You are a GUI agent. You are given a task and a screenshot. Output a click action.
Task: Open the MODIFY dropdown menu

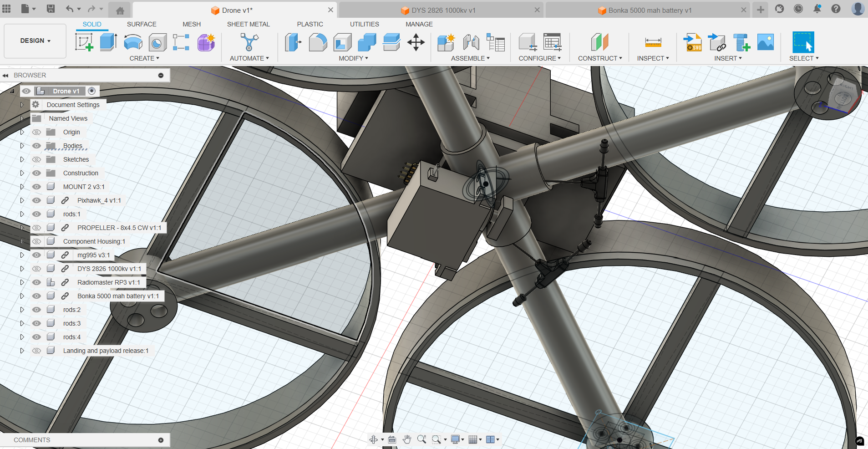(x=353, y=58)
